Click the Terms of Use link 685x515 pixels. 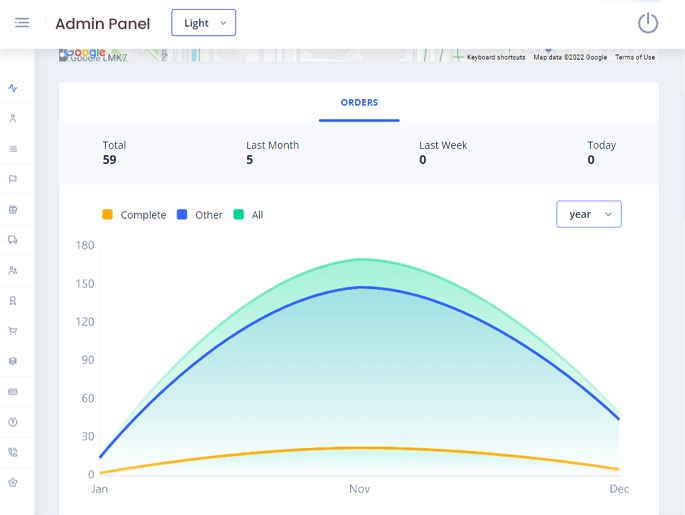[635, 57]
